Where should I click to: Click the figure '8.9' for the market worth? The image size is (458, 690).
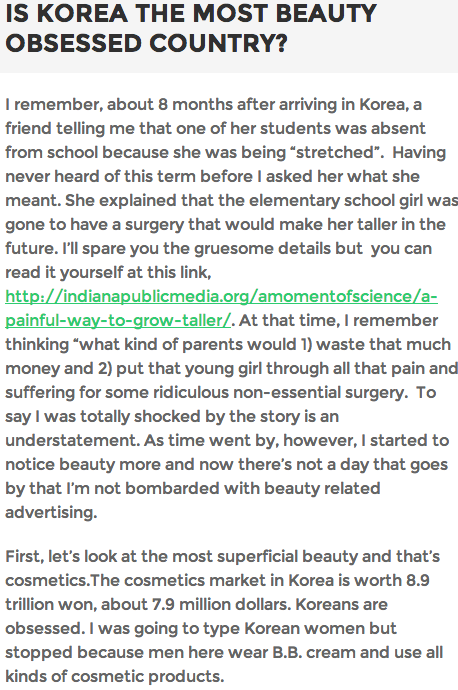418,580
